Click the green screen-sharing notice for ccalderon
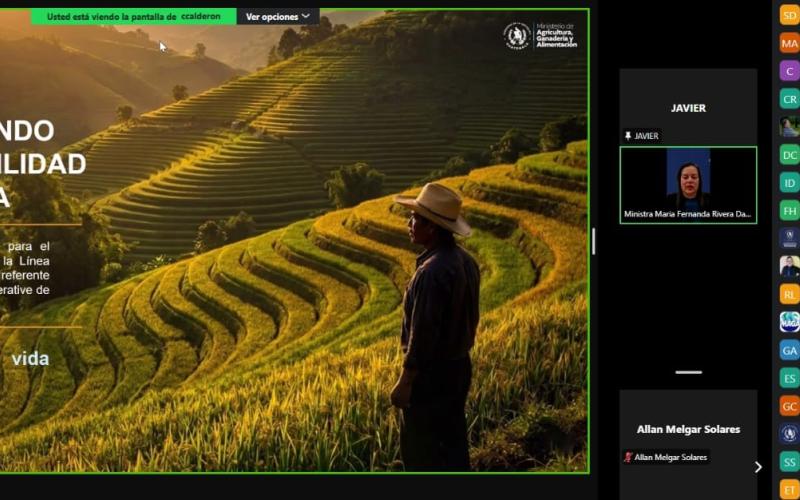 (134, 16)
